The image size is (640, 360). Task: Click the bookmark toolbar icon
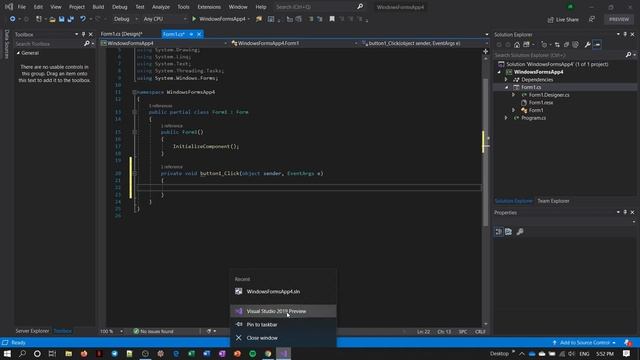pos(332,19)
